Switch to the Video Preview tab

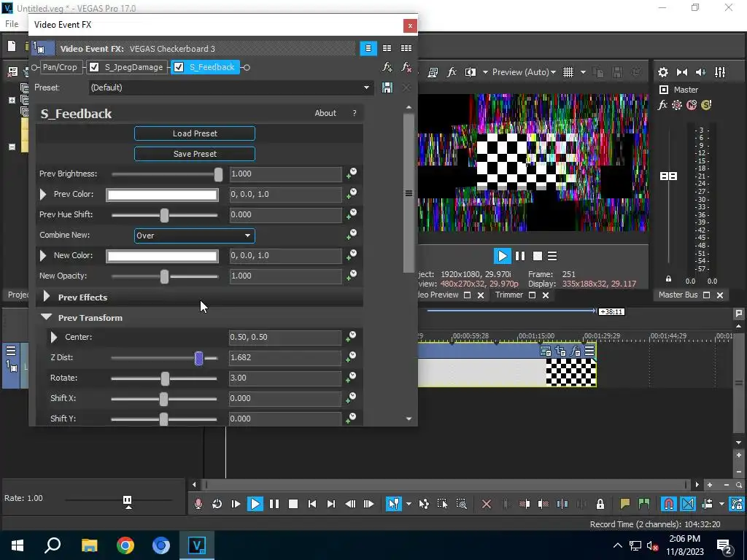pos(438,295)
